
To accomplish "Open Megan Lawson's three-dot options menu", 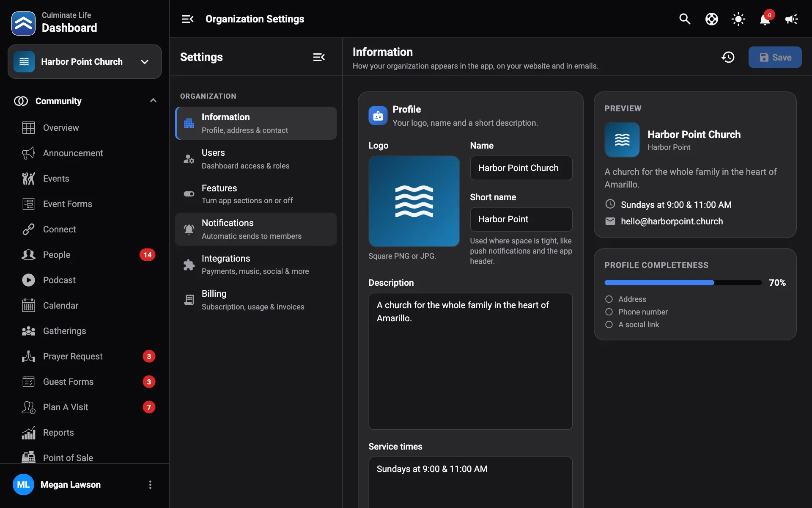I will 150,485.
